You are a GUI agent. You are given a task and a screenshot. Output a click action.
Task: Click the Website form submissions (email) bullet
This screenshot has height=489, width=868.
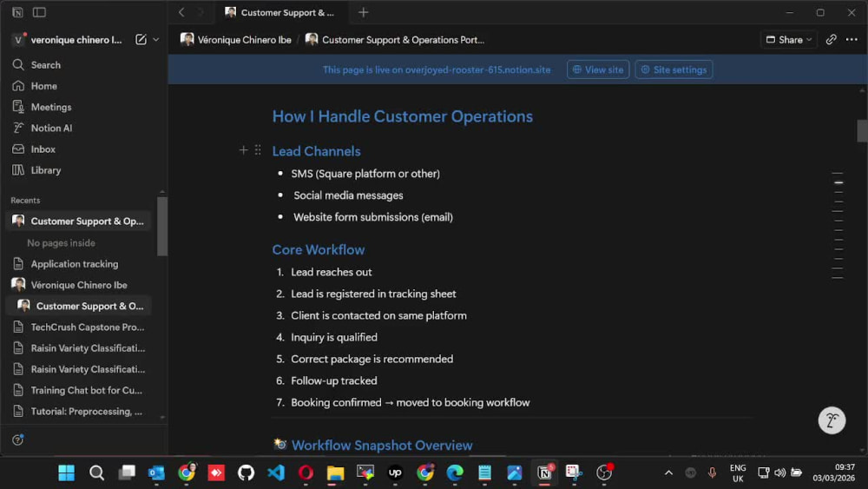pyautogui.click(x=373, y=217)
